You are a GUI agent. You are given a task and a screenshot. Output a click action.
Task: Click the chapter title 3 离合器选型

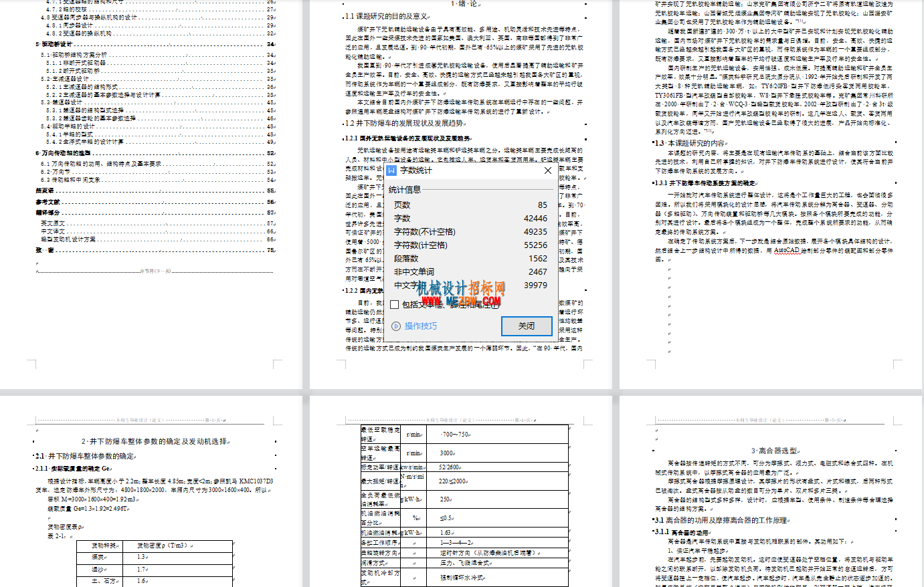[x=774, y=451]
